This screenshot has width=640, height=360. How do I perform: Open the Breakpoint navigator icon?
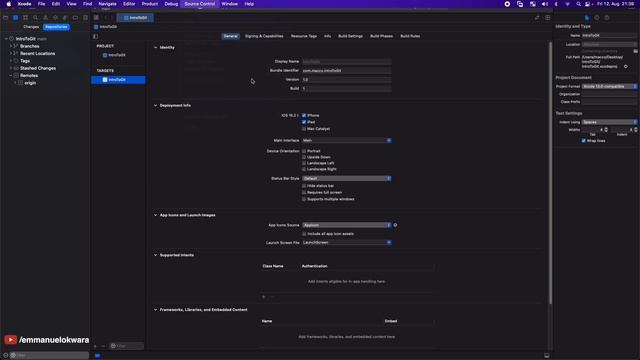[x=75, y=18]
